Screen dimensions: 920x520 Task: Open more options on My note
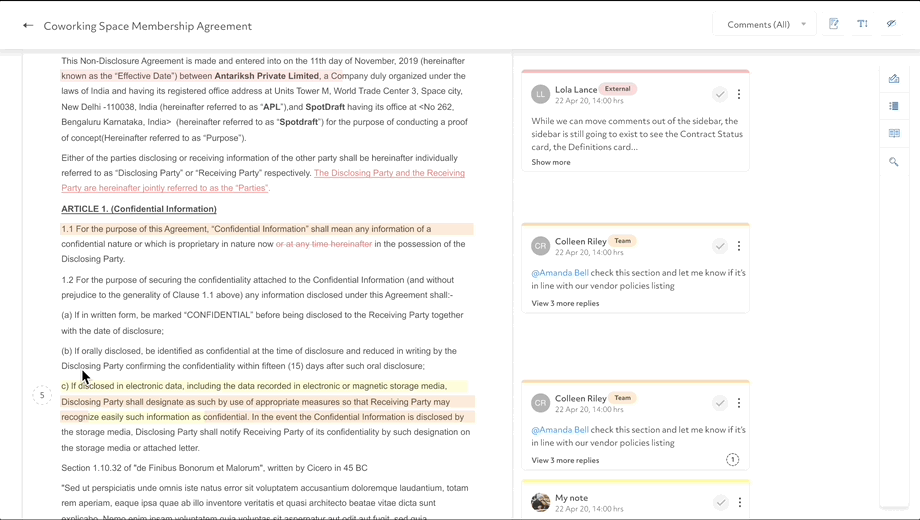click(x=739, y=502)
